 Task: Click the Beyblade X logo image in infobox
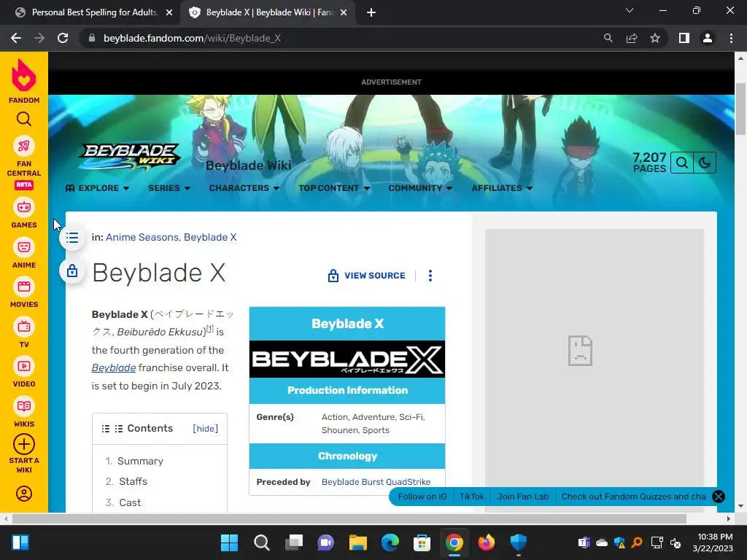347,359
